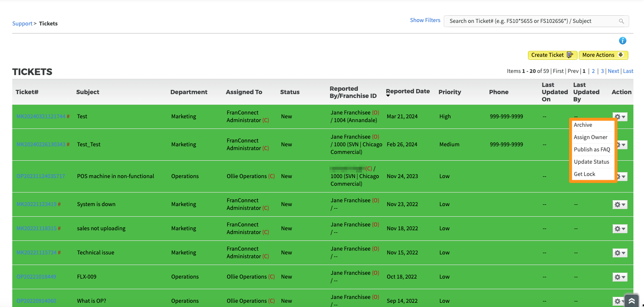Viewport: 644px width, 307px height.
Task: Click the 'Nov 15, 2022' reported date
Action: (x=402, y=253)
